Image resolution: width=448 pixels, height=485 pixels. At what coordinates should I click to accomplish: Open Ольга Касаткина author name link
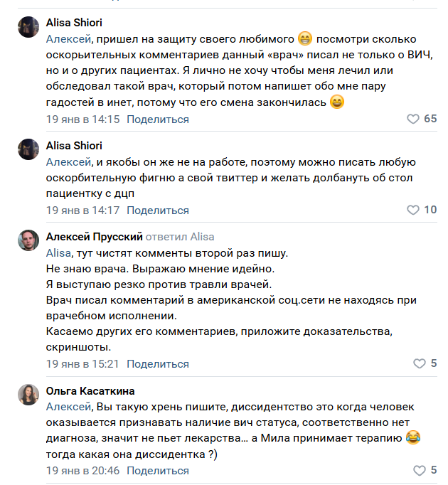tap(90, 390)
